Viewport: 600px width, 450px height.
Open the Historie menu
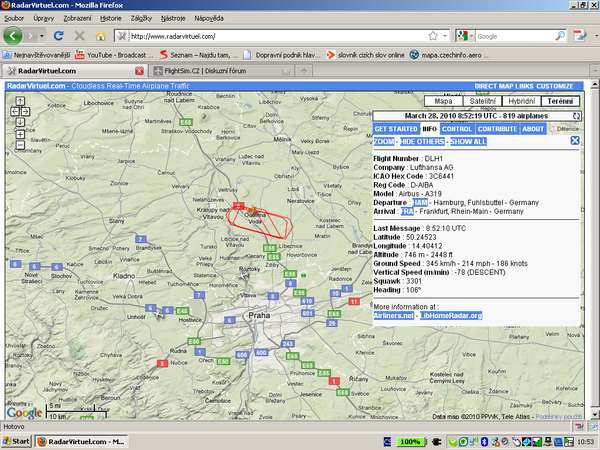(x=111, y=18)
